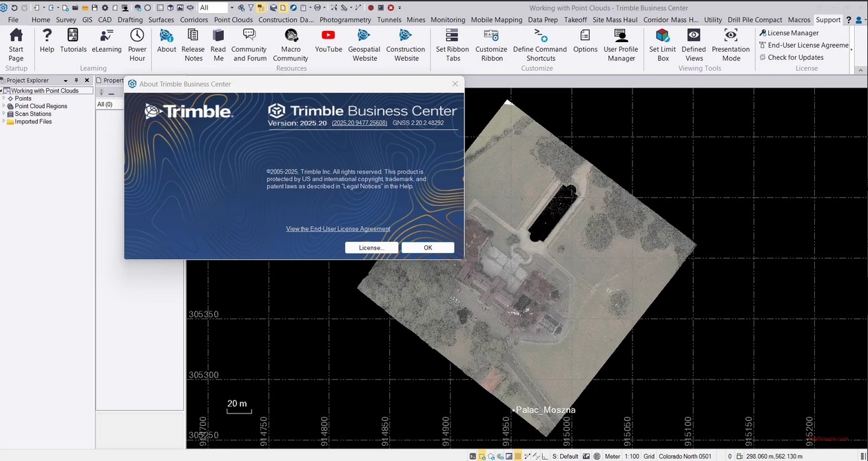This screenshot has height=461, width=868.
Task: Toggle the filter icon in quick access toolbar
Action: 251,8
